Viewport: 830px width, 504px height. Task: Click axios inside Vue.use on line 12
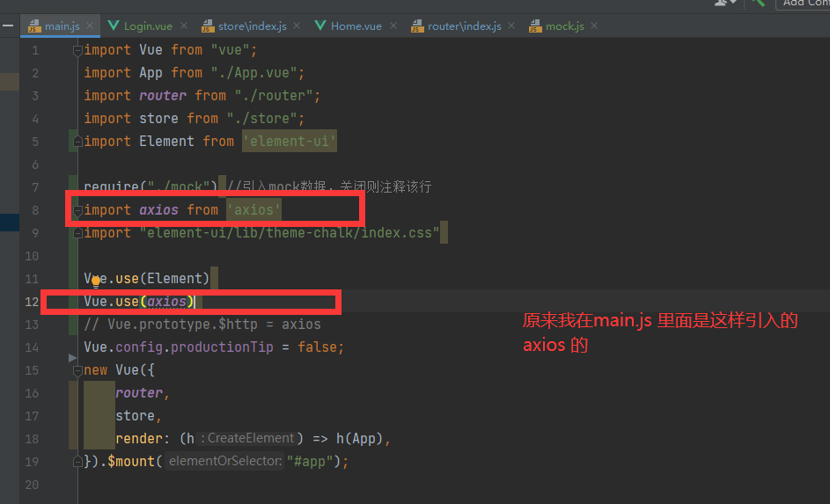166,302
